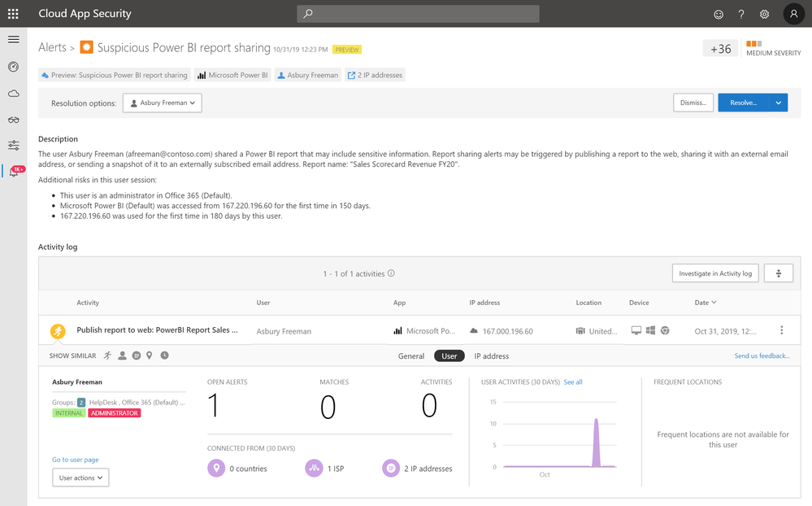Switch to the General tab

411,356
